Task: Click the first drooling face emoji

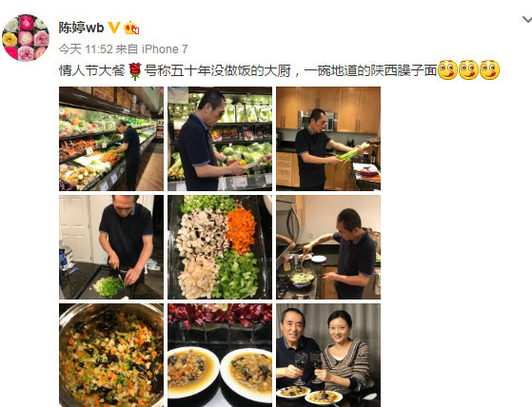Action: point(447,70)
